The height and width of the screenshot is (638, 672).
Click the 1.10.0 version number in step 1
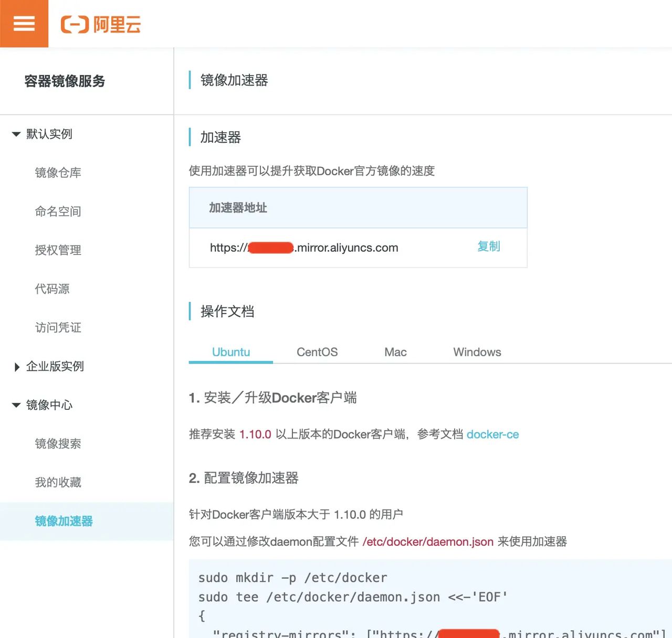tap(255, 434)
